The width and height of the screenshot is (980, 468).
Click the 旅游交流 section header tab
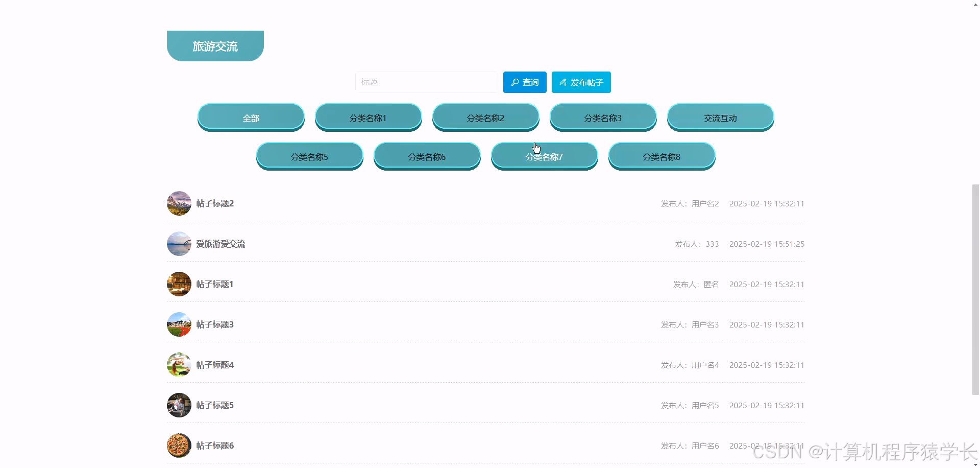click(215, 46)
